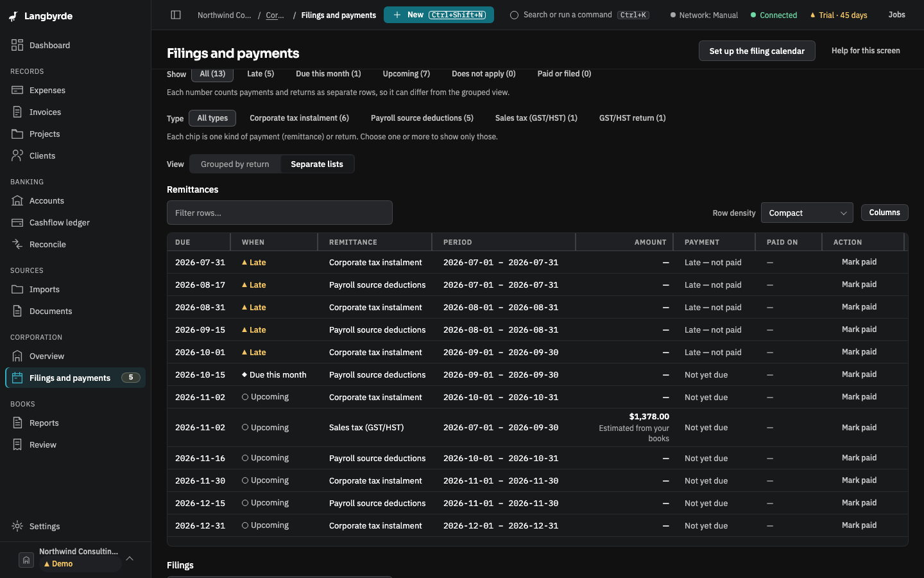Toggle the Paid or filed (0) chip

click(564, 74)
